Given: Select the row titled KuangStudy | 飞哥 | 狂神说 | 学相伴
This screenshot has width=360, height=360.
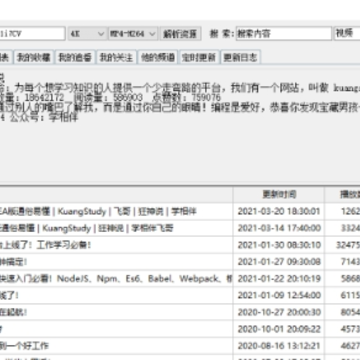Looking at the screenshot, I should coord(116,211).
